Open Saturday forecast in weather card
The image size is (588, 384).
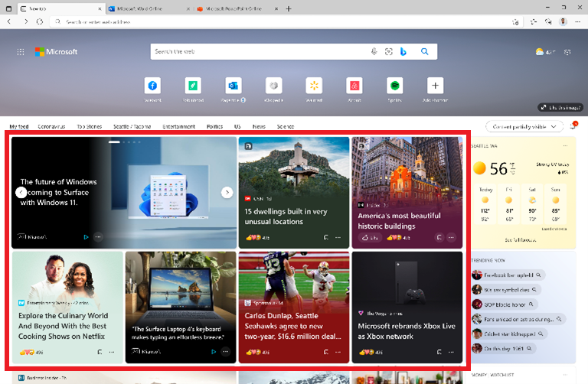point(532,204)
